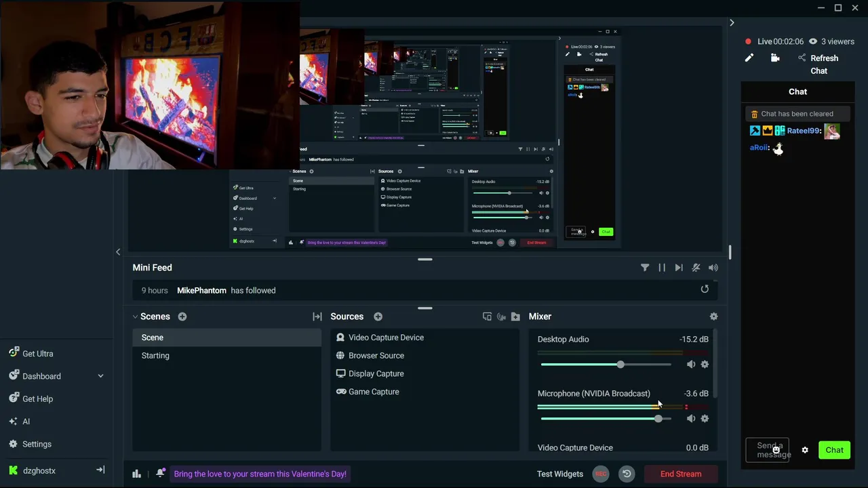
Task: Open scene transitions arrow icon beside Sources
Action: (317, 317)
